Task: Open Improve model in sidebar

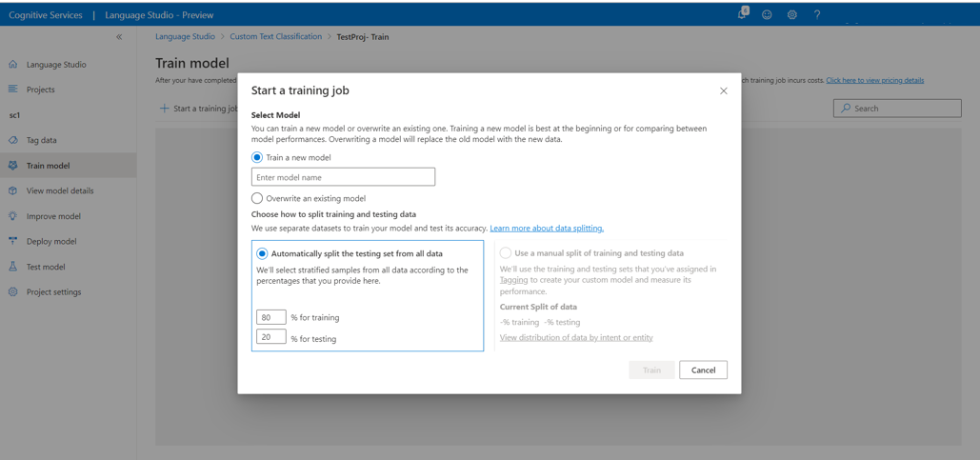Action: (53, 216)
